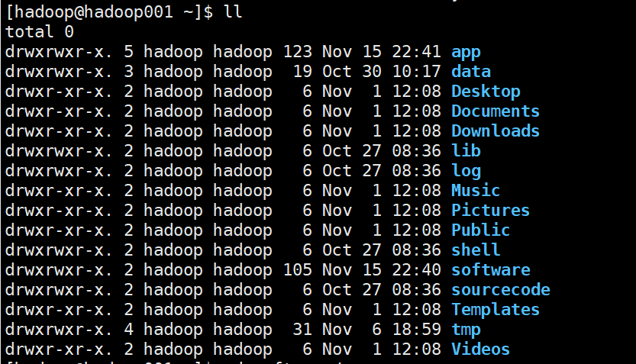Select the data directory entry

point(471,72)
